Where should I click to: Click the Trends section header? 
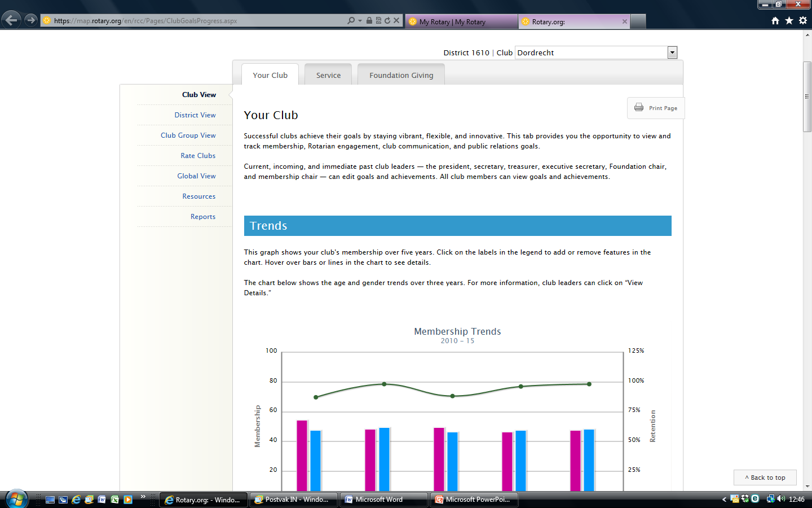click(457, 226)
